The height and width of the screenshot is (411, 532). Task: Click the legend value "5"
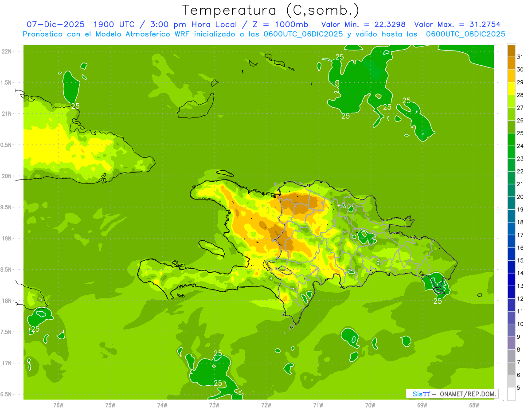[519, 388]
